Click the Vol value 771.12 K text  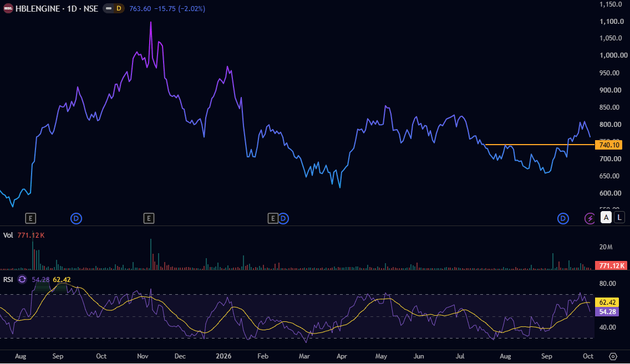[x=31, y=235]
